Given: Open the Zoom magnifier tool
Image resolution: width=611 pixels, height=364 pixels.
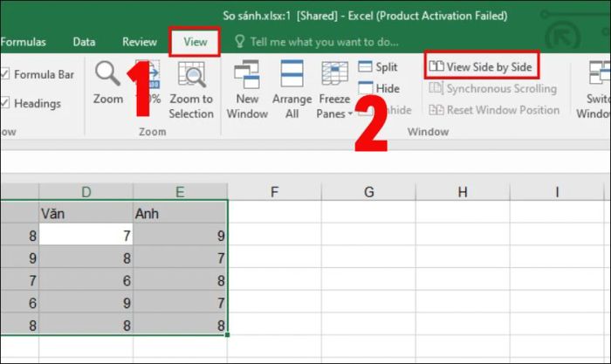Looking at the screenshot, I should pos(107,73).
